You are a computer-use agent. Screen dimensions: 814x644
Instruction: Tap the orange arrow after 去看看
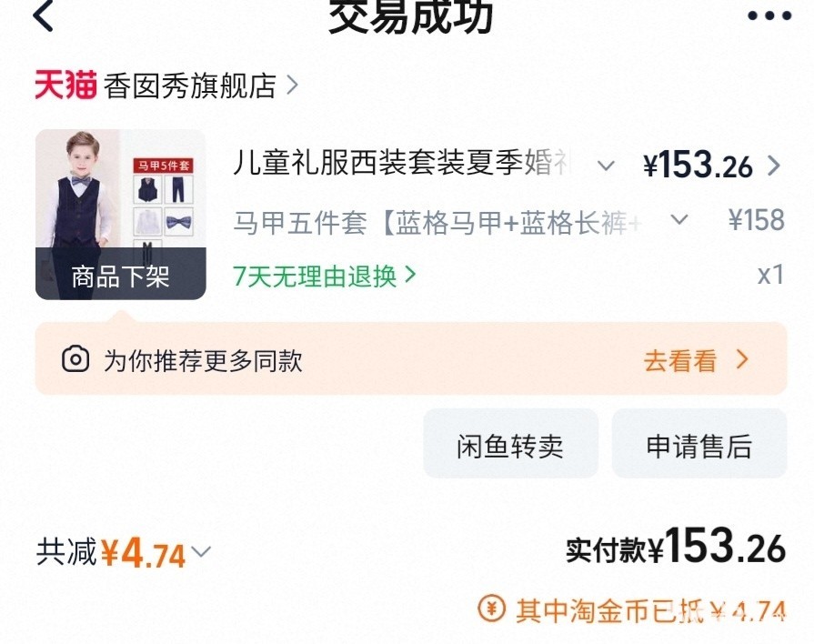[x=743, y=359]
